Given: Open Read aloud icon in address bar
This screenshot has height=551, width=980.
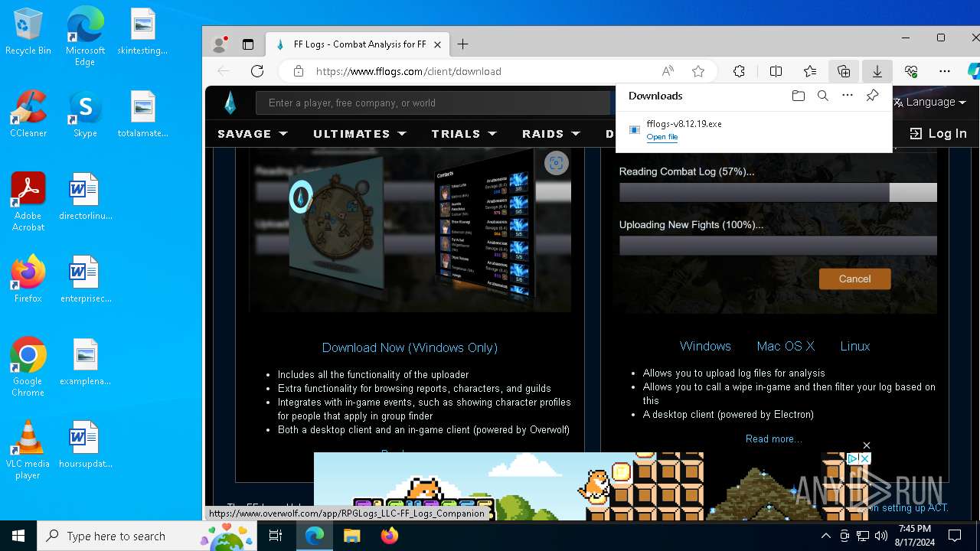Looking at the screenshot, I should pyautogui.click(x=668, y=71).
